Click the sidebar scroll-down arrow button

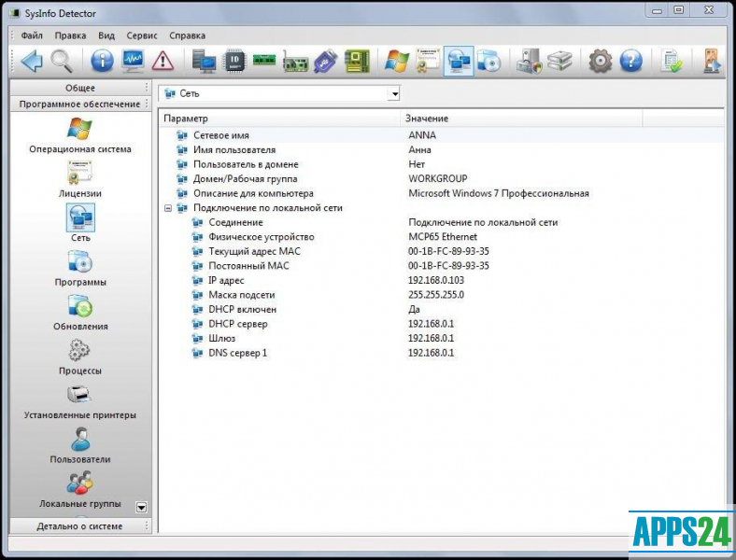[141, 507]
